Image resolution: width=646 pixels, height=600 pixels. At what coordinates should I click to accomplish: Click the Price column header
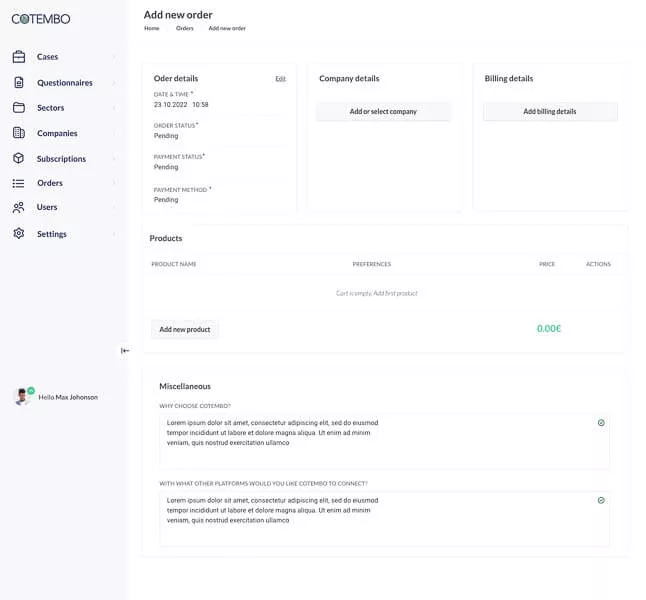click(x=547, y=264)
